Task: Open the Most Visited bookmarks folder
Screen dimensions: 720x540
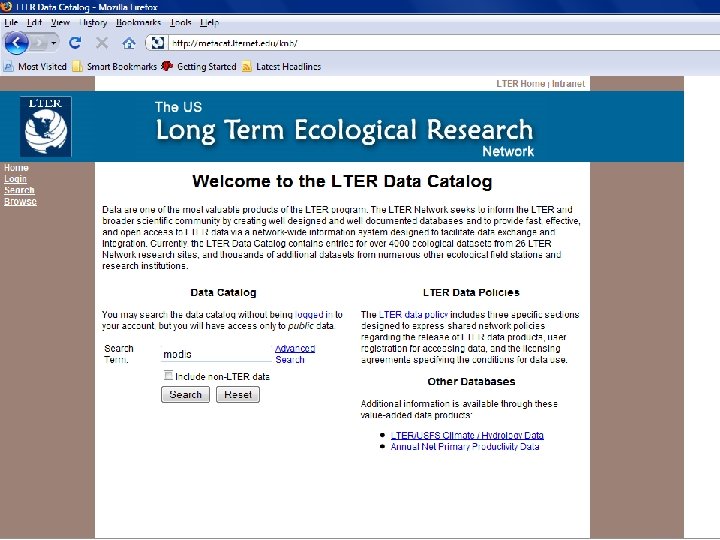Action: [x=35, y=67]
